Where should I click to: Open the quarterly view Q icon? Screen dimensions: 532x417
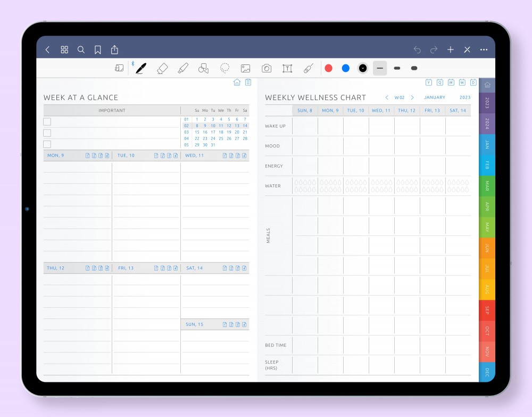pos(440,82)
